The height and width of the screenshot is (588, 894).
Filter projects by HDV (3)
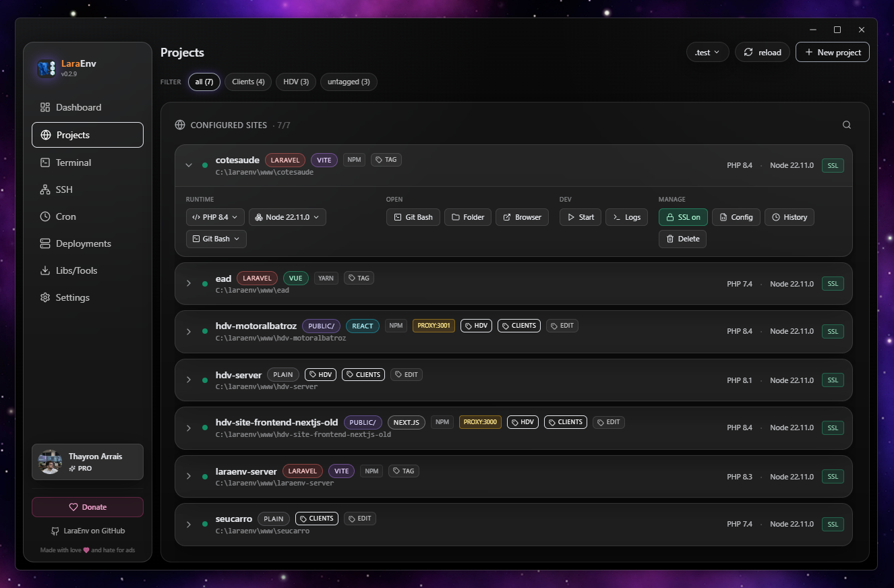(x=296, y=82)
